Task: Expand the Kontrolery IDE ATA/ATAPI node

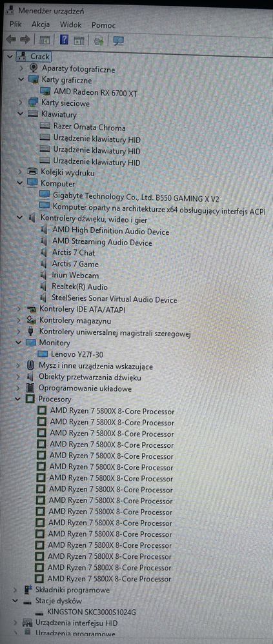Action: click(19, 309)
